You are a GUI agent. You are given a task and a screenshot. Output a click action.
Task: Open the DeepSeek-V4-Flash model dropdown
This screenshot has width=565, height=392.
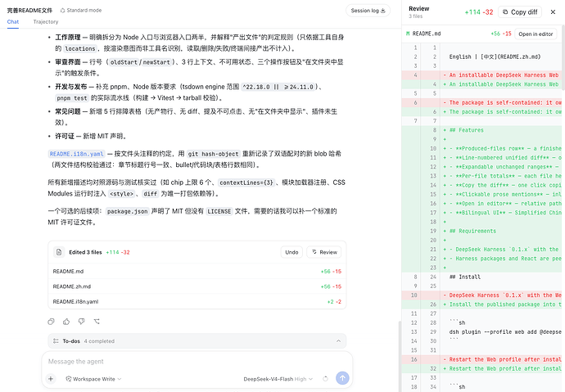(278, 379)
